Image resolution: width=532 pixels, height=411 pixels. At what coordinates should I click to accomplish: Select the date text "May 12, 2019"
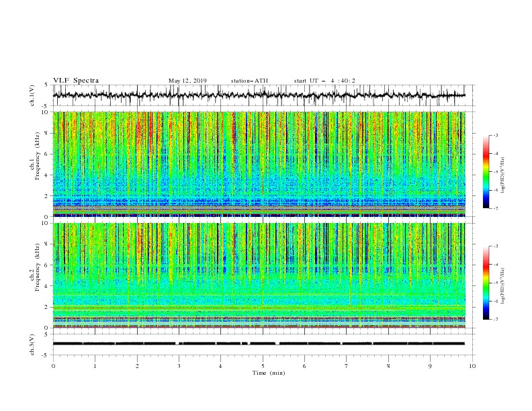pos(187,81)
